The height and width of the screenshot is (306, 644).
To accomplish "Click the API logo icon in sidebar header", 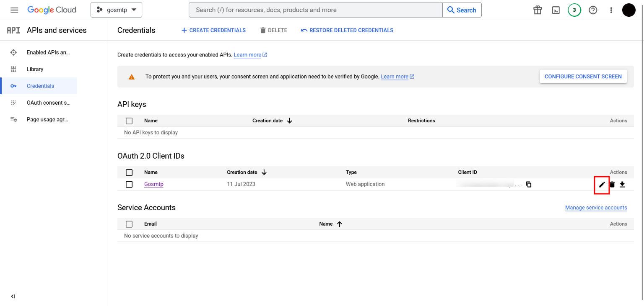I will 13,30.
